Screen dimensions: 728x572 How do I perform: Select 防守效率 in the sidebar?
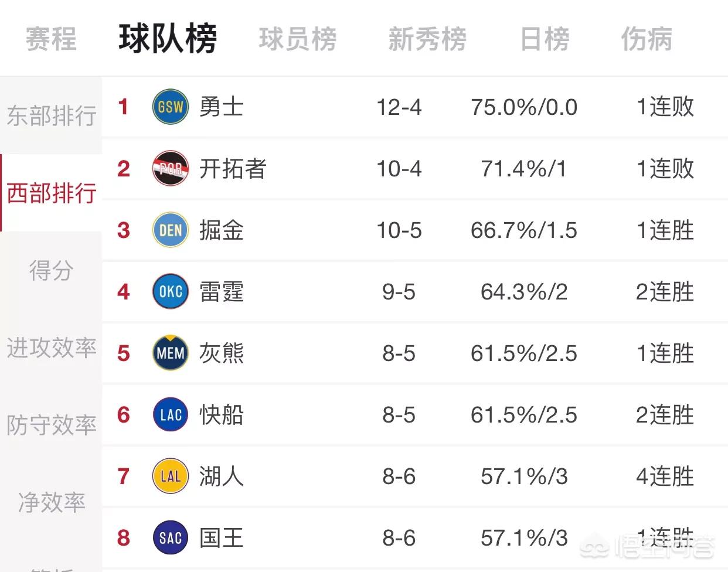51,425
